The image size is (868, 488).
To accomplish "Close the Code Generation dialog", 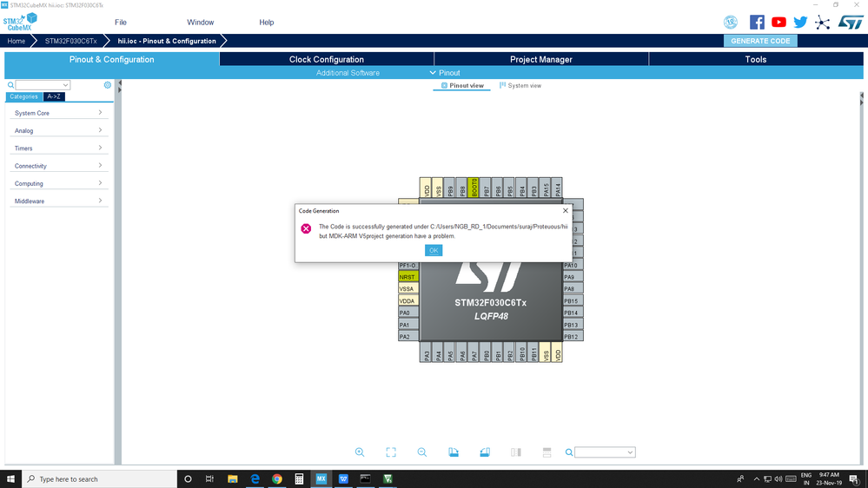I will [x=565, y=210].
